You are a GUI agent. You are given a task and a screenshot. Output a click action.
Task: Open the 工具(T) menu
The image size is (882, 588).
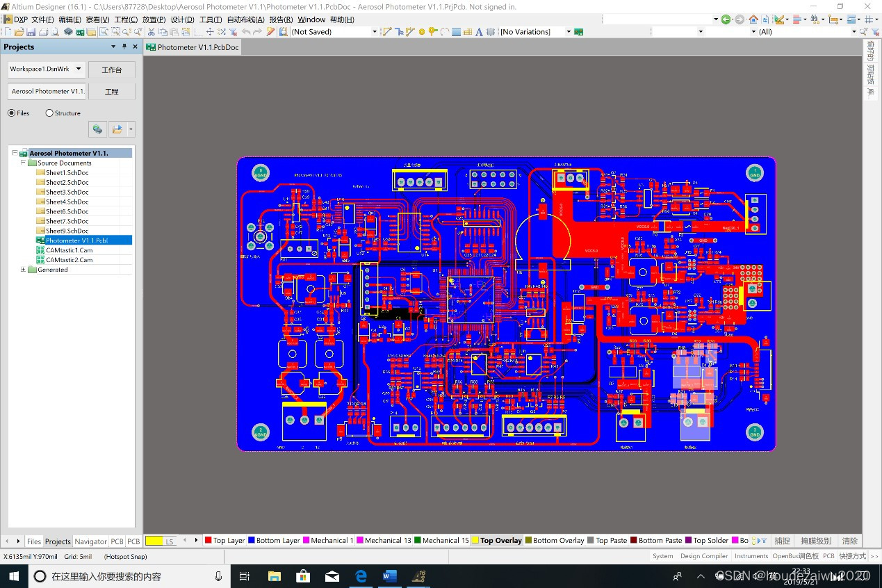[x=211, y=19]
